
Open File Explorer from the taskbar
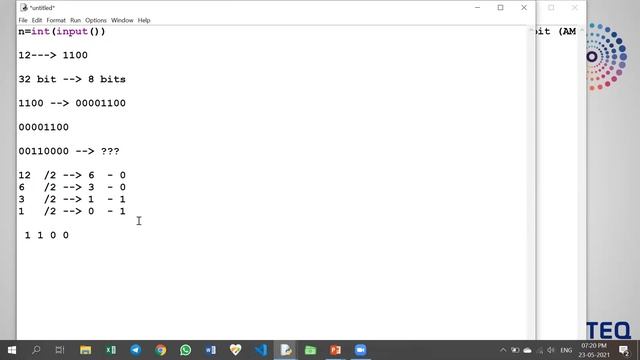tap(85, 350)
